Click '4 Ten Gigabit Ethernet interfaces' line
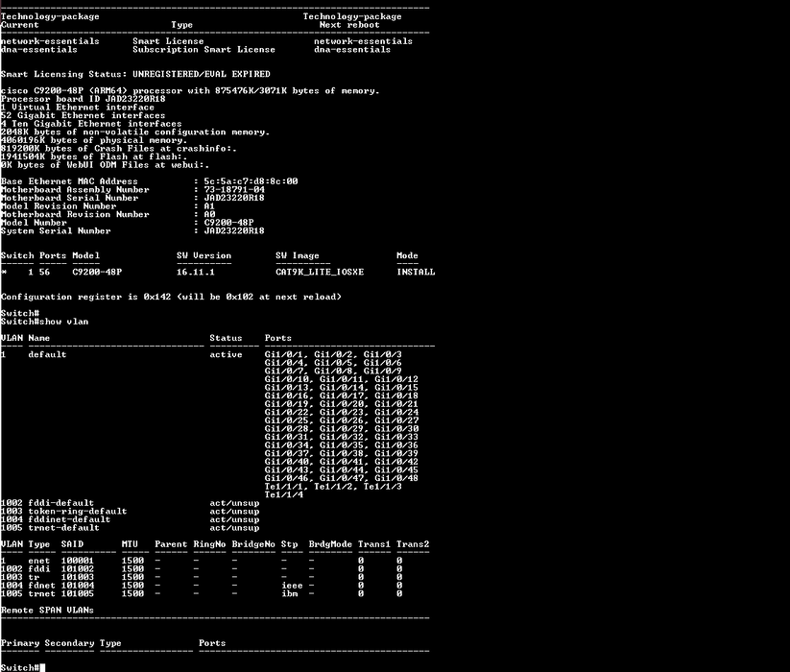Image resolution: width=790 pixels, height=672 pixels. click(x=91, y=124)
